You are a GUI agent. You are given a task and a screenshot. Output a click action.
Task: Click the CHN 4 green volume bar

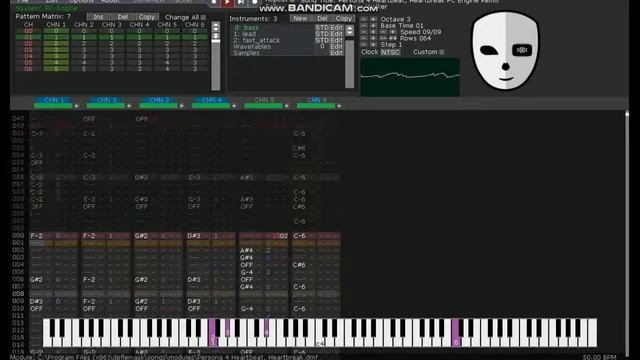point(211,106)
